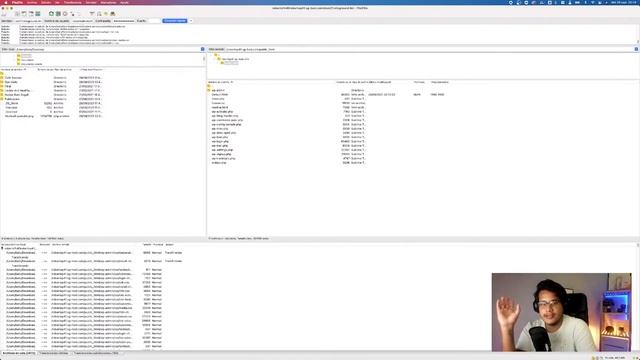Sort remote list by Permisos column
This screenshot has width=640, height=360.
click(419, 82)
